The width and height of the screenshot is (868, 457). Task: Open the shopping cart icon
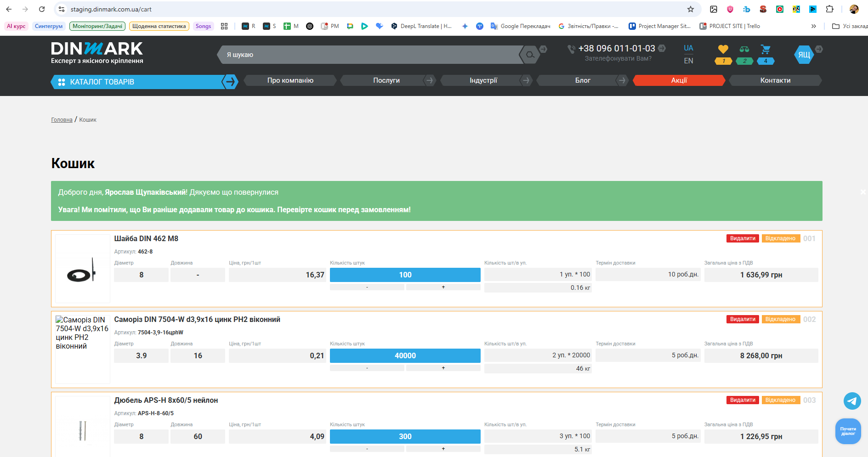(x=766, y=49)
